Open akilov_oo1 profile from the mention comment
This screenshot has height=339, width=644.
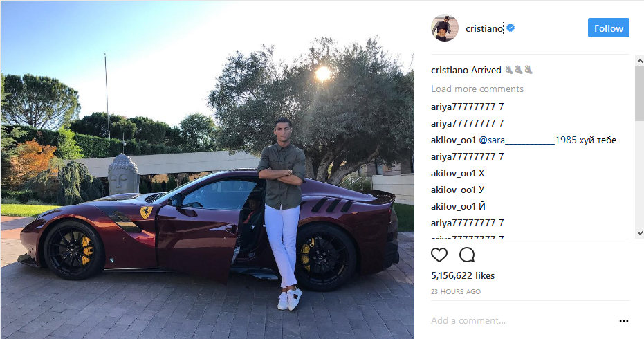pos(453,140)
